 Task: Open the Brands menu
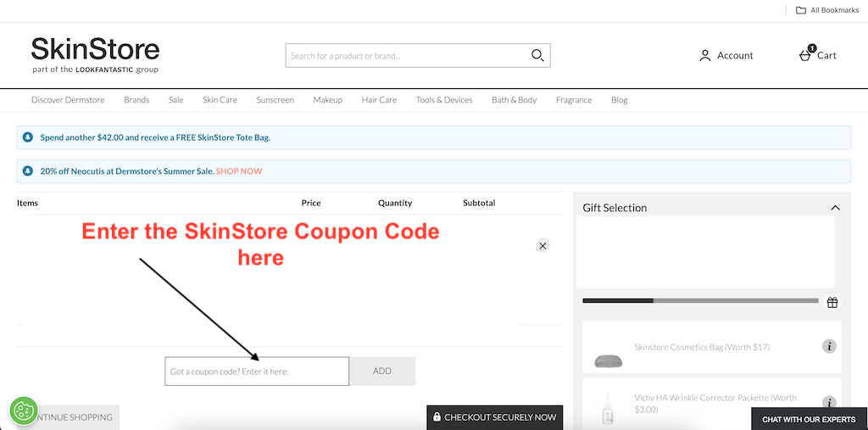tap(136, 100)
